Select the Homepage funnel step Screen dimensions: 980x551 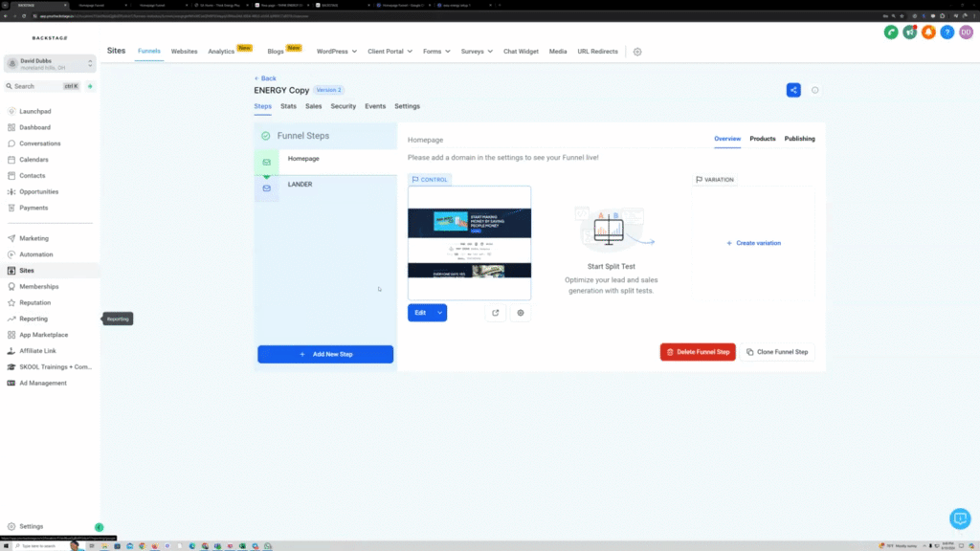point(325,162)
